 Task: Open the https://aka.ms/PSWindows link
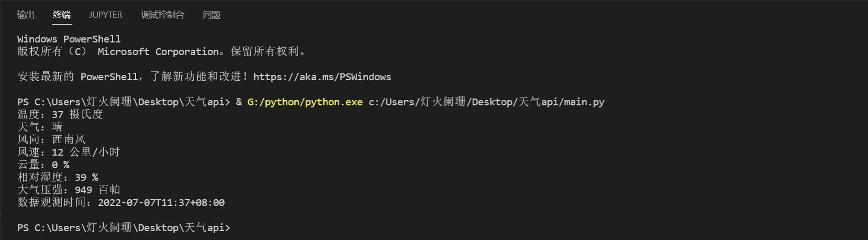(322, 77)
